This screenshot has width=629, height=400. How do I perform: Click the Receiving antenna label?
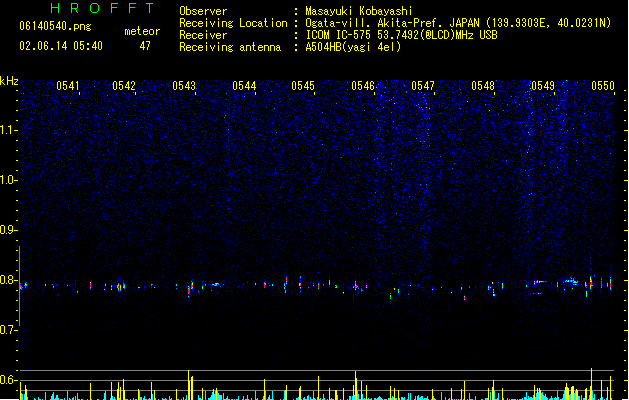(230, 47)
